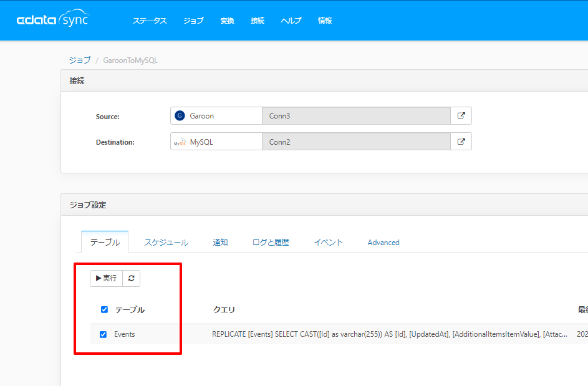Toggle the select-all テーブル header checkbox
Image resolution: width=588 pixels, height=386 pixels.
105,309
